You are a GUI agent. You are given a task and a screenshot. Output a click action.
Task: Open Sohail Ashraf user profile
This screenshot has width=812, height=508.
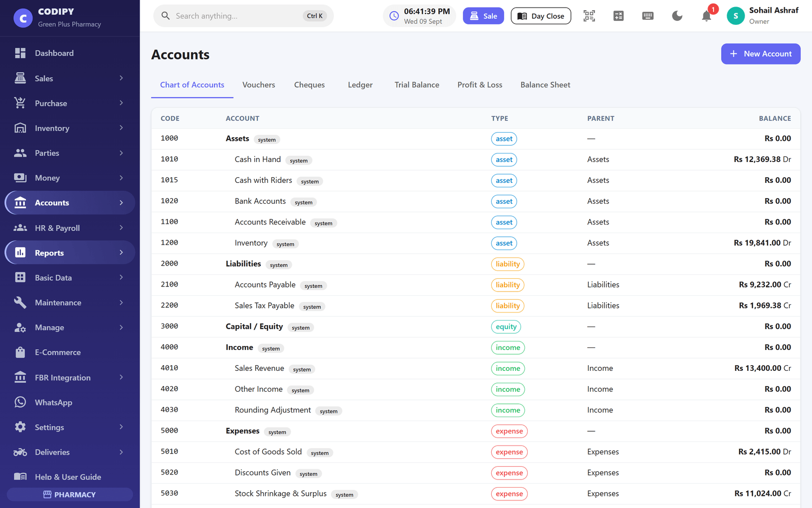click(x=763, y=16)
